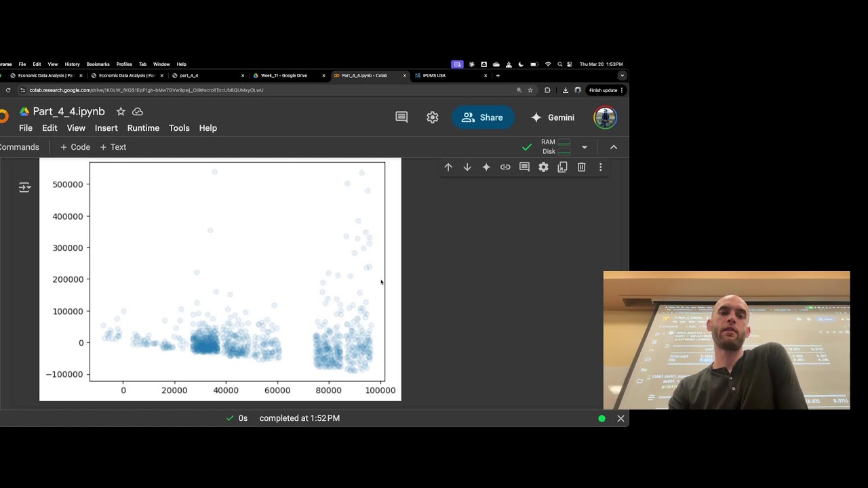Open the macOS History menu

pos(73,64)
